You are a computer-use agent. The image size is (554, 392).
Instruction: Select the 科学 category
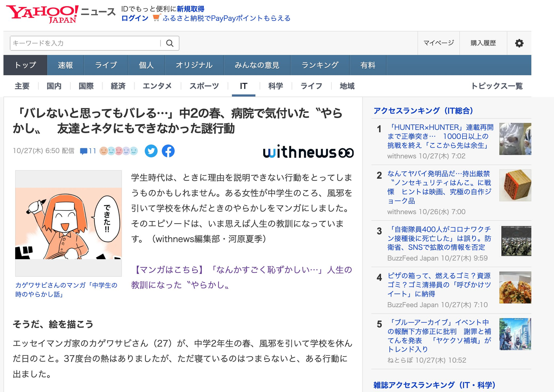(x=275, y=86)
